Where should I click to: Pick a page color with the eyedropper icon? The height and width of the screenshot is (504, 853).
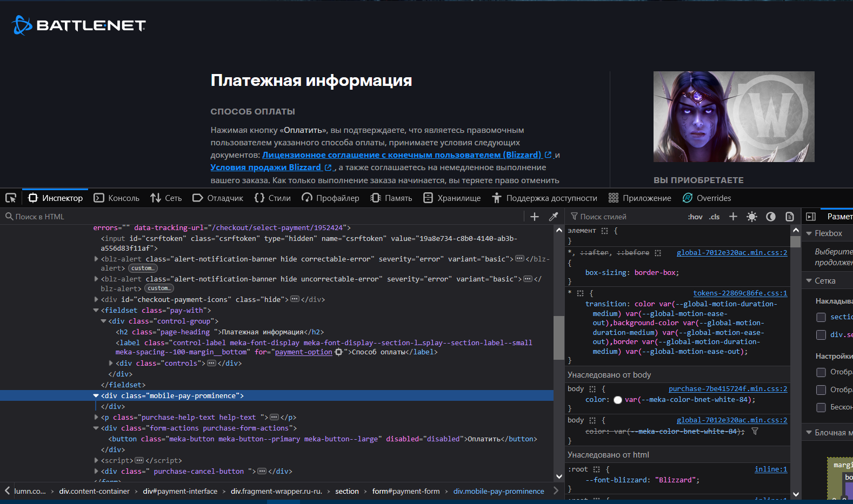(x=554, y=217)
